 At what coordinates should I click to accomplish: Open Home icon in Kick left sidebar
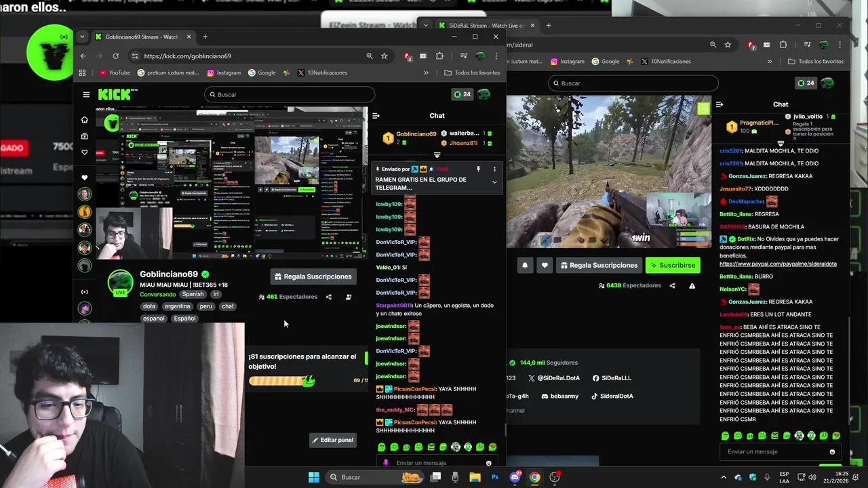coord(84,120)
